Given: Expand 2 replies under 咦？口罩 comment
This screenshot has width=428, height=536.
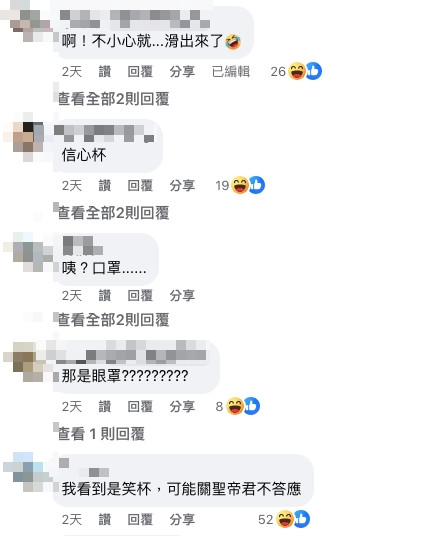Looking at the screenshot, I should pyautogui.click(x=114, y=320).
